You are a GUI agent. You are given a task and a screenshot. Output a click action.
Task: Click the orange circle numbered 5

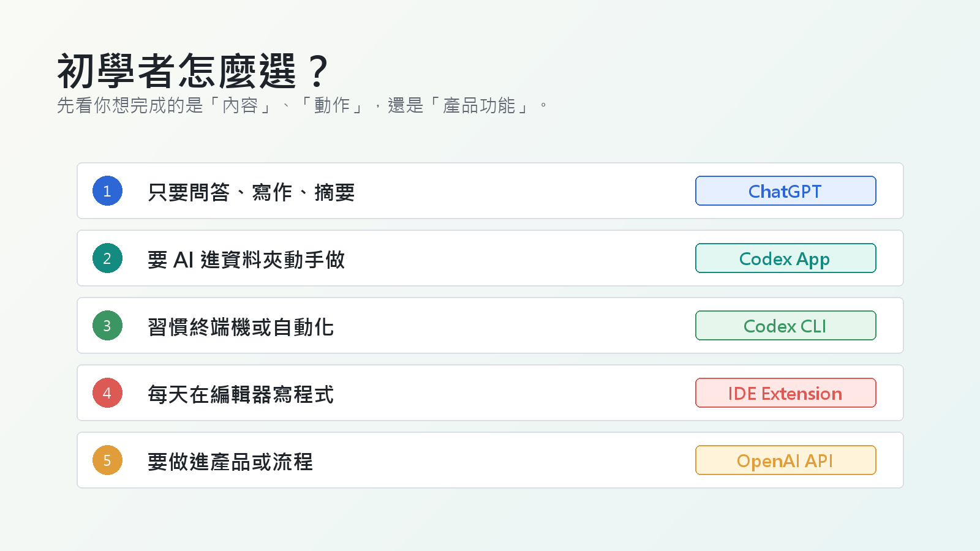coord(107,460)
